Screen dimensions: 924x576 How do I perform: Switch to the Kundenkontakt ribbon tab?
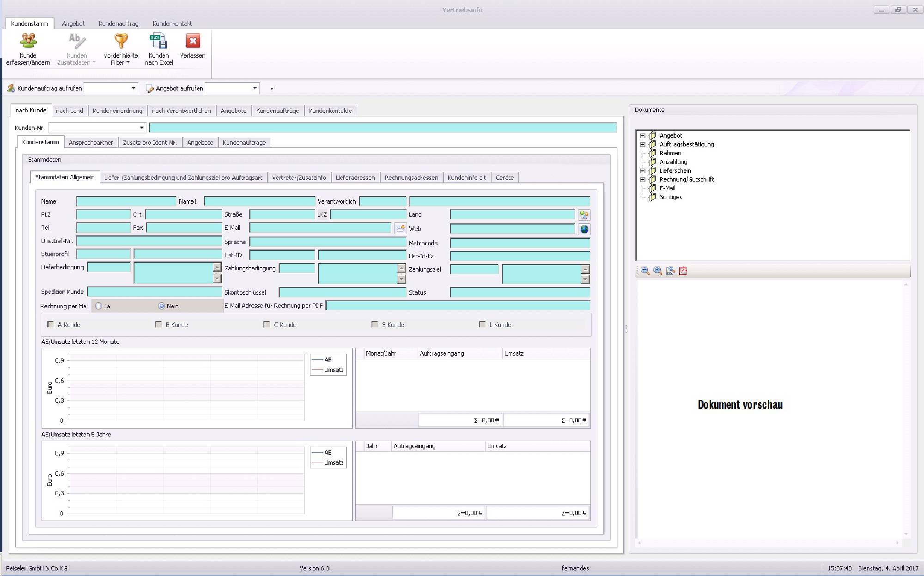point(172,24)
